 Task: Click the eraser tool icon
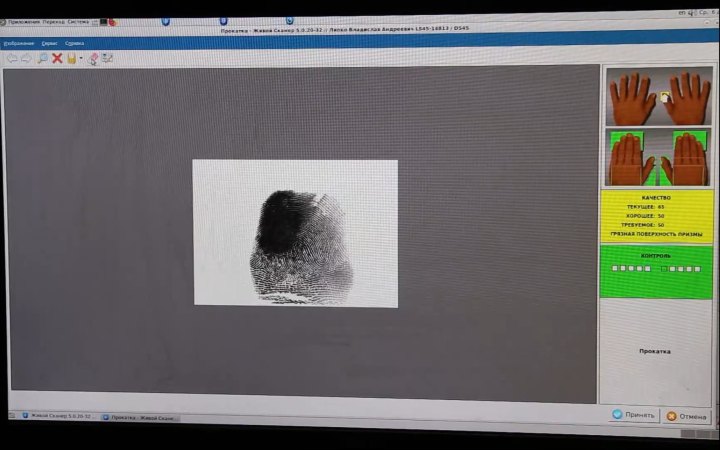coord(93,58)
